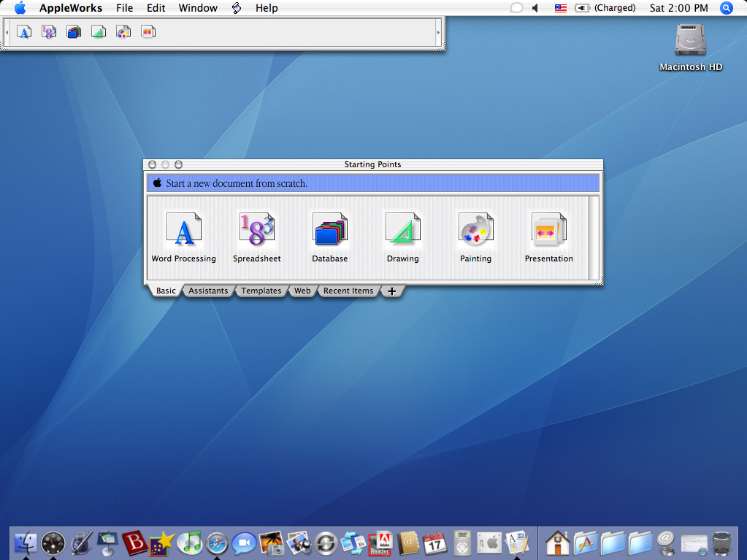Screen dimensions: 747x560
Task: Launch DVD Player from the Dock
Action: coord(462,543)
